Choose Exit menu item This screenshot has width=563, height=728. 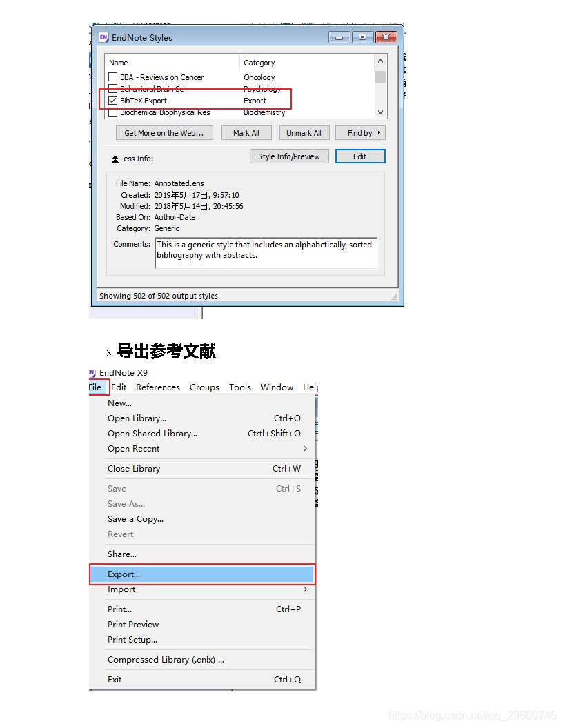[x=203, y=680]
